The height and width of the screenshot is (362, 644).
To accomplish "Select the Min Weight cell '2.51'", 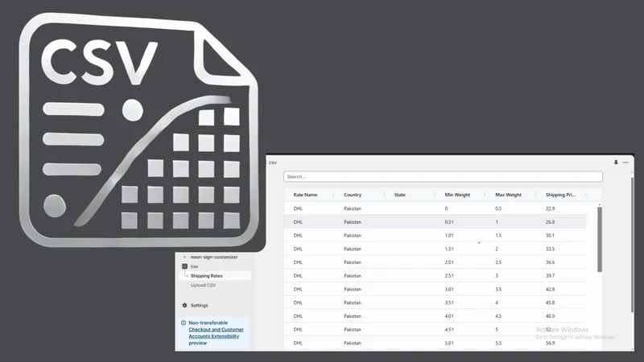I will pyautogui.click(x=449, y=276).
